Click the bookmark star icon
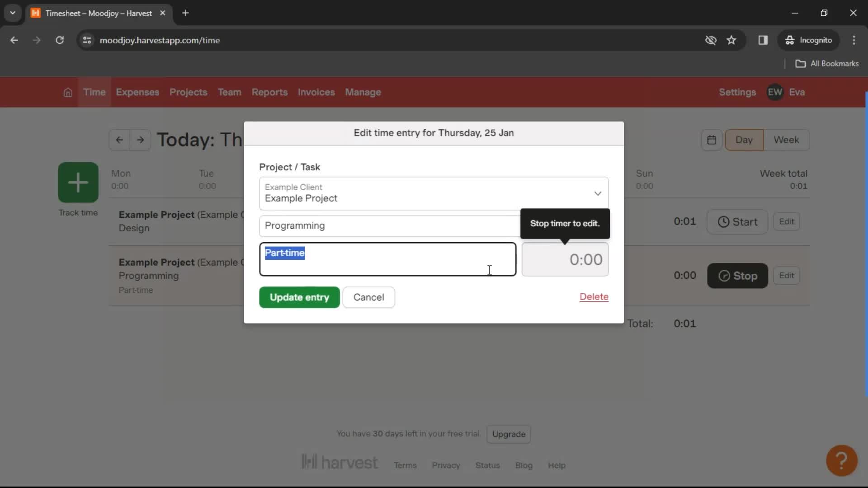Screen dimensions: 868x488 [732, 40]
